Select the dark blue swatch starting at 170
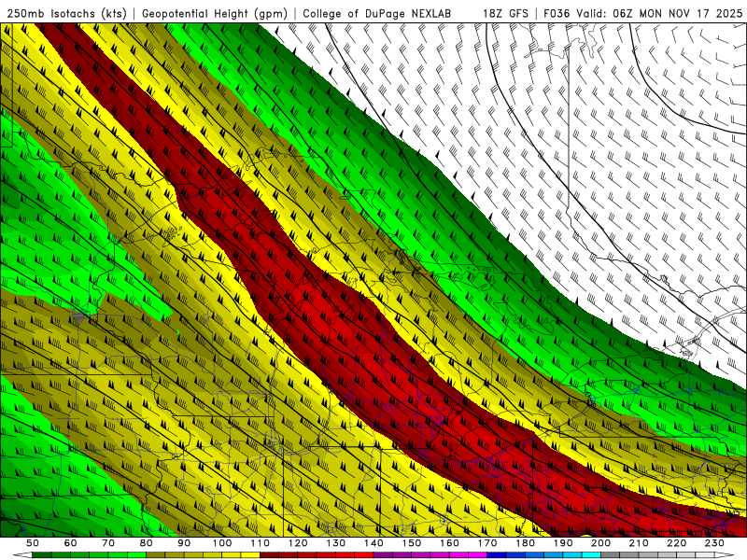The image size is (747, 560). point(497,555)
